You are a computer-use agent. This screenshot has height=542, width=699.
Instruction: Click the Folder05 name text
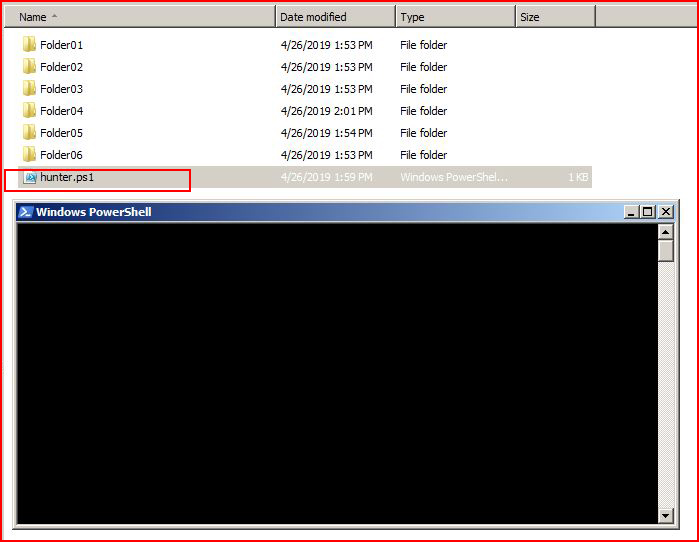coord(62,133)
